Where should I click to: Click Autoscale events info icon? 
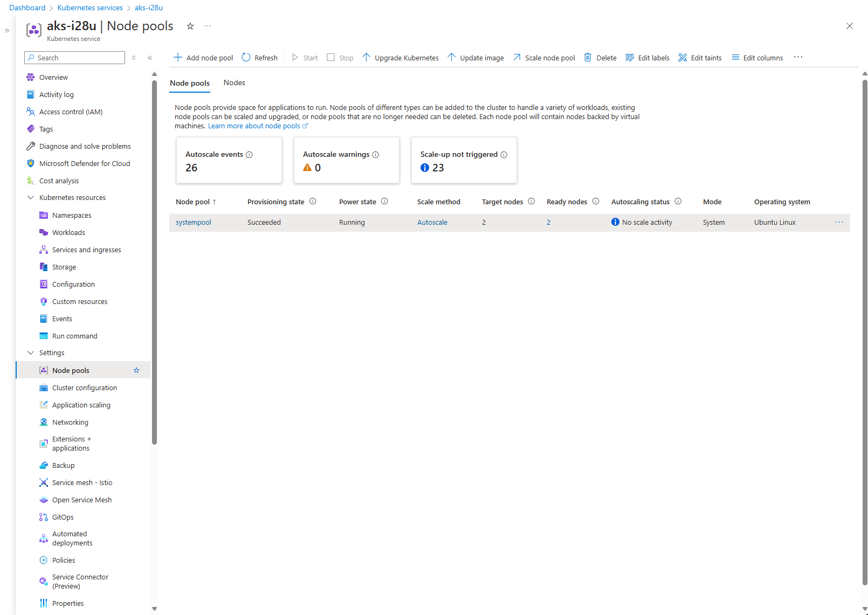(x=250, y=155)
